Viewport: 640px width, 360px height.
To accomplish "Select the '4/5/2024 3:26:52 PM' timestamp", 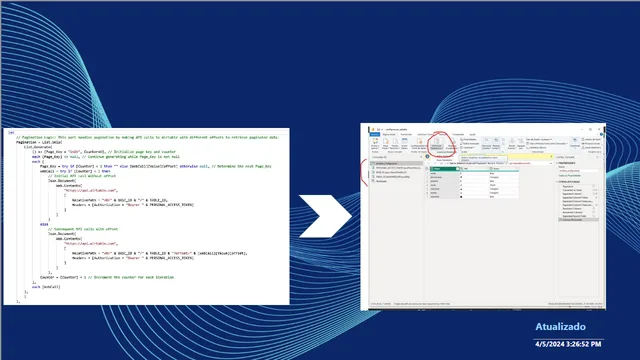I will point(568,344).
